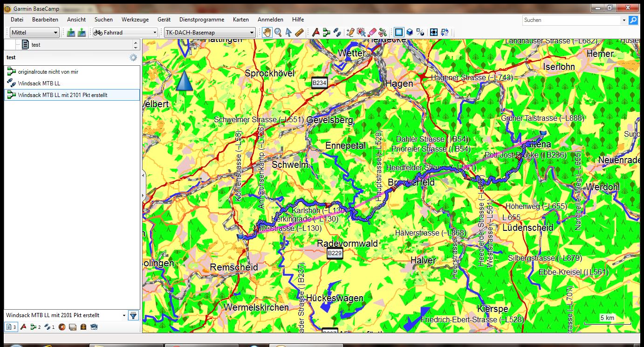Click the blue compass arrow on map
Image resolution: width=644 pixels, height=347 pixels.
[184, 80]
